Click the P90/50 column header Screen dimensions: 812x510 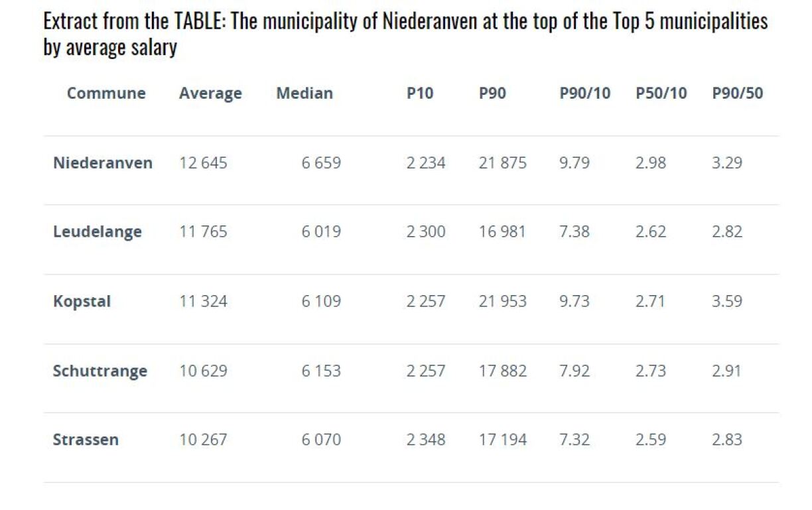[x=738, y=94]
